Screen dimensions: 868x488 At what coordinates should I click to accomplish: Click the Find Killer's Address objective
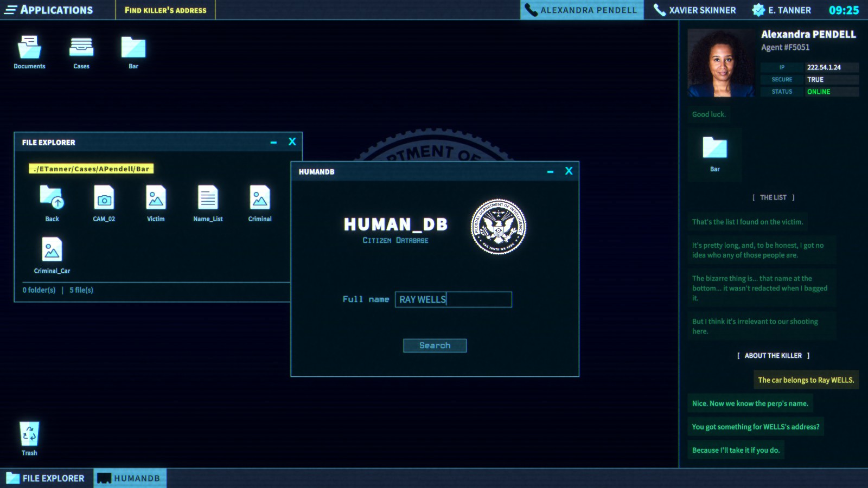click(165, 10)
